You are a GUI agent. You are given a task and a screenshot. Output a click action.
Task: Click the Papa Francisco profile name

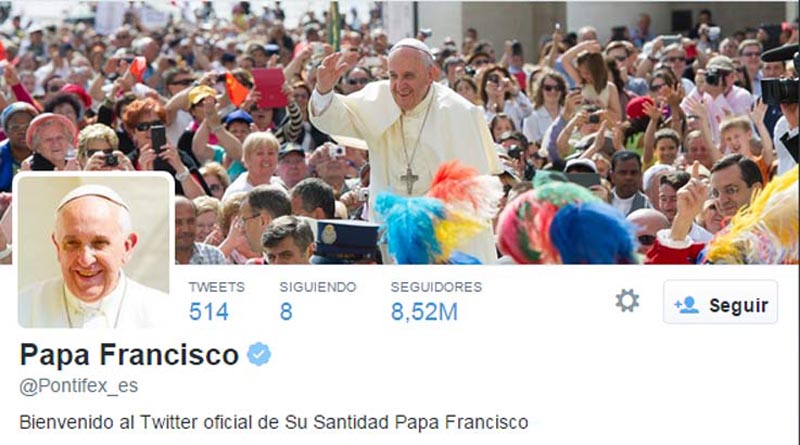pos(129,354)
